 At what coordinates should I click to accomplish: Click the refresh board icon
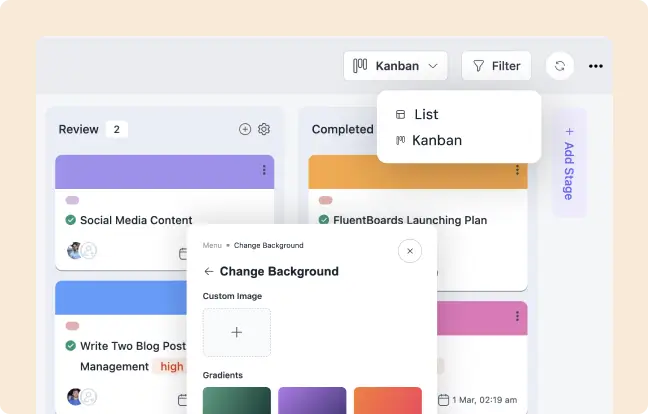click(x=559, y=66)
